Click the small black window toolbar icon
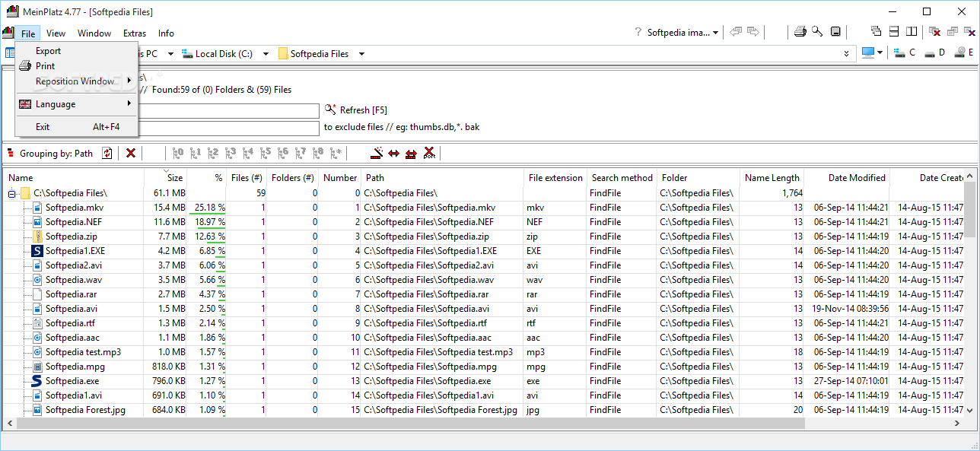980x451 pixels. tap(835, 32)
